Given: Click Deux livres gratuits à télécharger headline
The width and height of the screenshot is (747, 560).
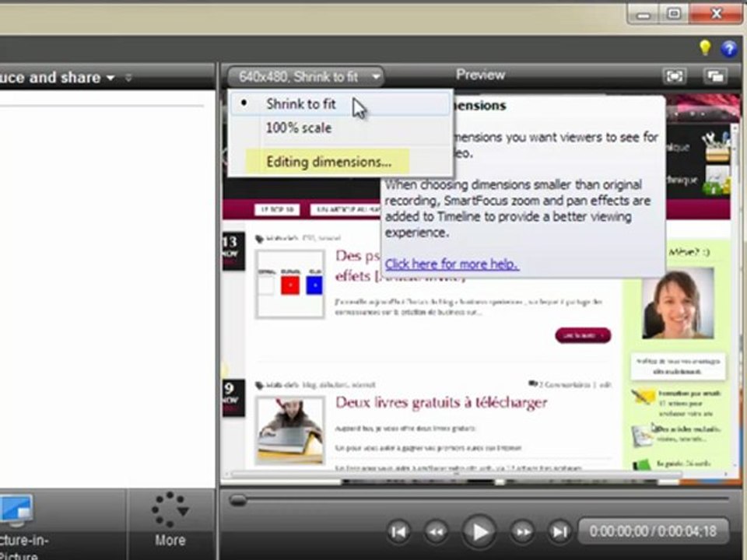Looking at the screenshot, I should pos(441,402).
